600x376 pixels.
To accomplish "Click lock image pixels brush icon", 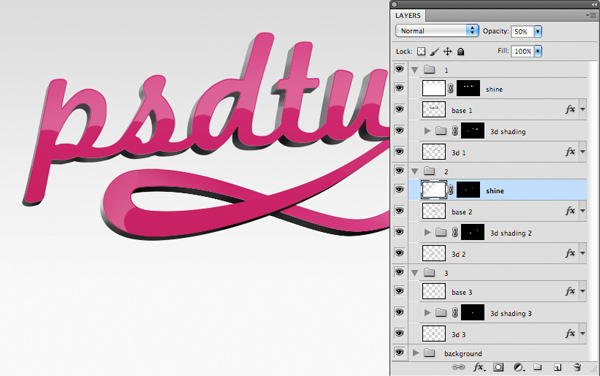I will 434,51.
